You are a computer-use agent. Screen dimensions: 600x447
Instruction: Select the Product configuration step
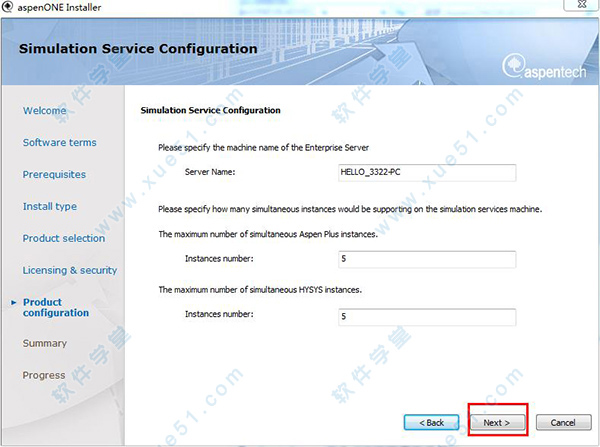[56, 307]
